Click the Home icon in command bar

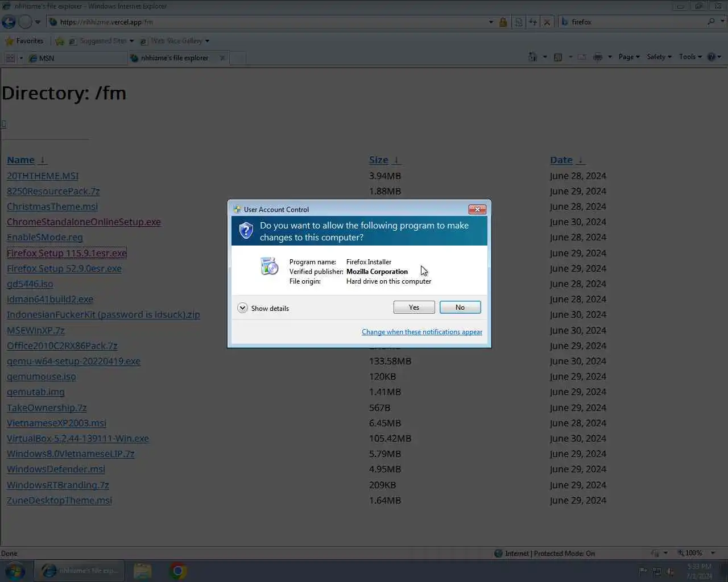pyautogui.click(x=532, y=57)
